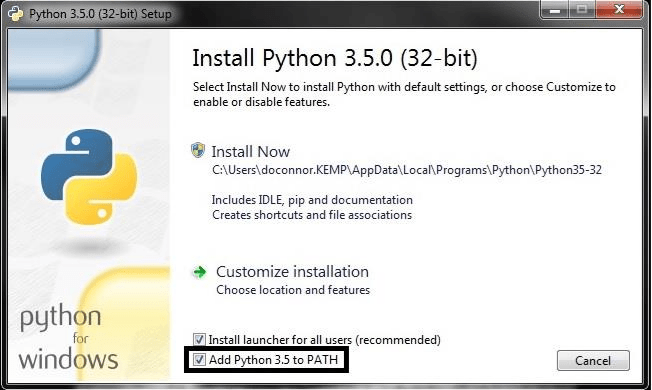Click Install Now to start default installation
This screenshot has height=390, width=652.
tap(250, 152)
